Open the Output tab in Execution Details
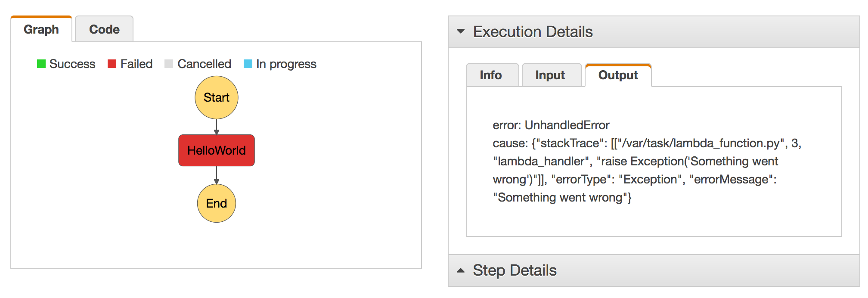Screen dimensions: 868x298 (x=617, y=75)
